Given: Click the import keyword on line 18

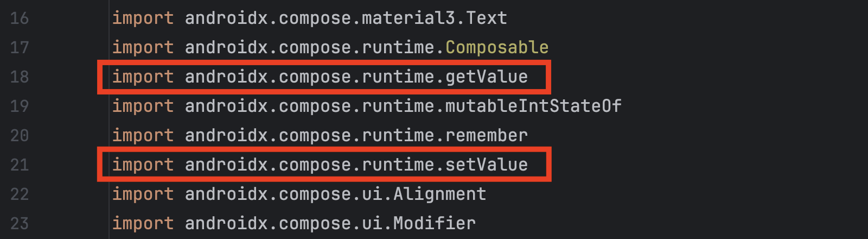Looking at the screenshot, I should coord(143,77).
